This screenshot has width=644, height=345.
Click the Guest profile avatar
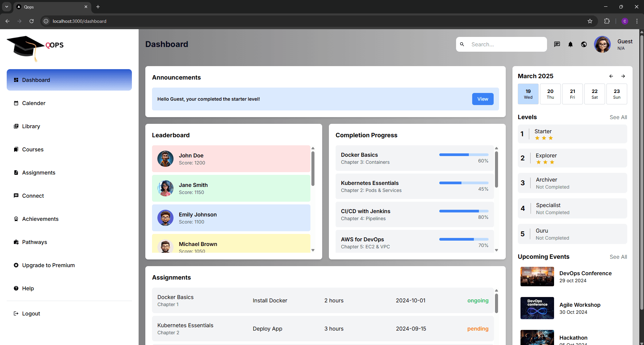[x=602, y=44]
